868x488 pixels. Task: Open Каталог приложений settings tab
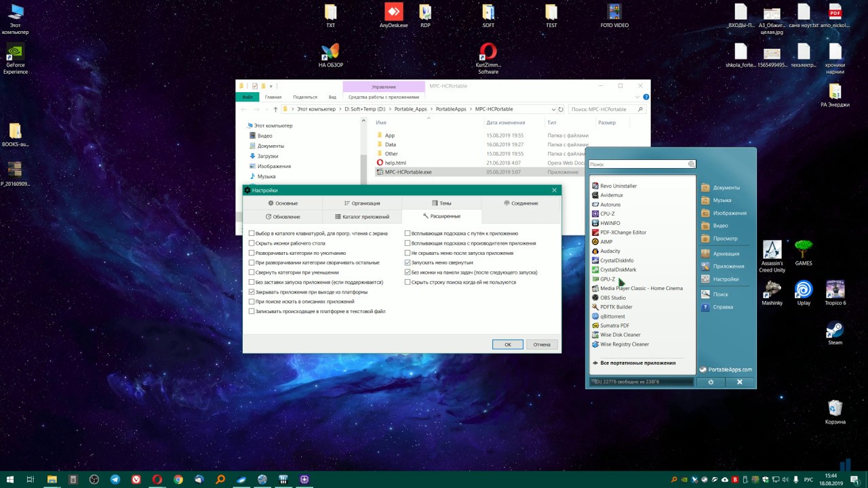tap(361, 216)
